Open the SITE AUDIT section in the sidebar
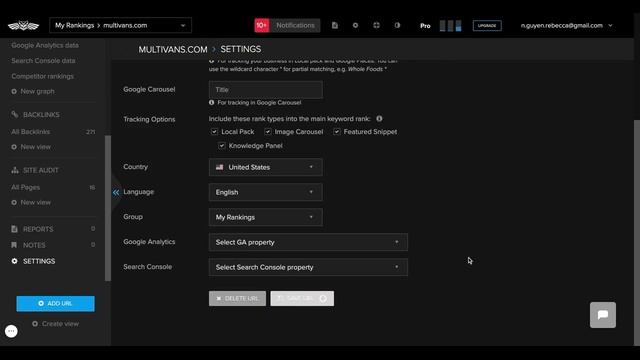The width and height of the screenshot is (640, 360). (x=41, y=170)
